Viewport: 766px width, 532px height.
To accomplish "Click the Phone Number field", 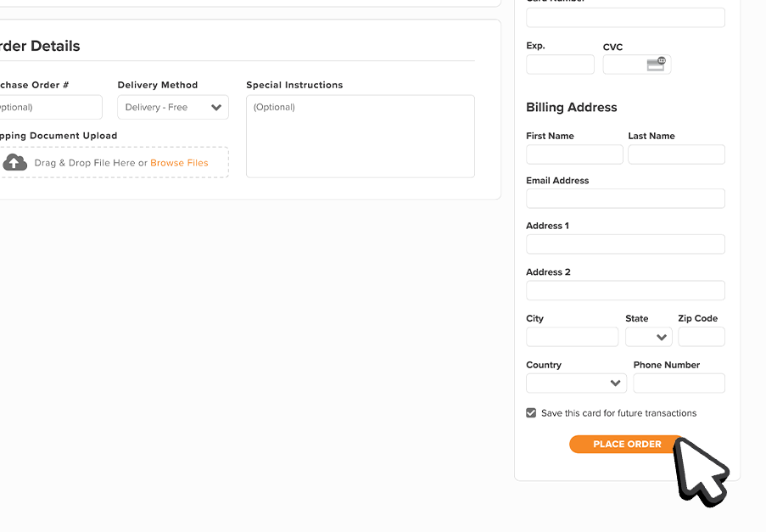I will click(x=679, y=384).
